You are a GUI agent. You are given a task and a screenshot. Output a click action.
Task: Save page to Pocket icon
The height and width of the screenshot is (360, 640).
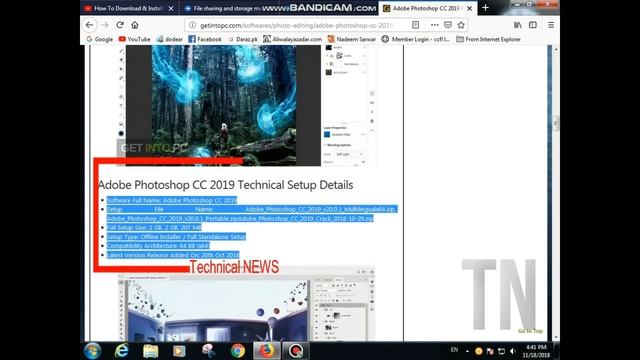coord(448,25)
